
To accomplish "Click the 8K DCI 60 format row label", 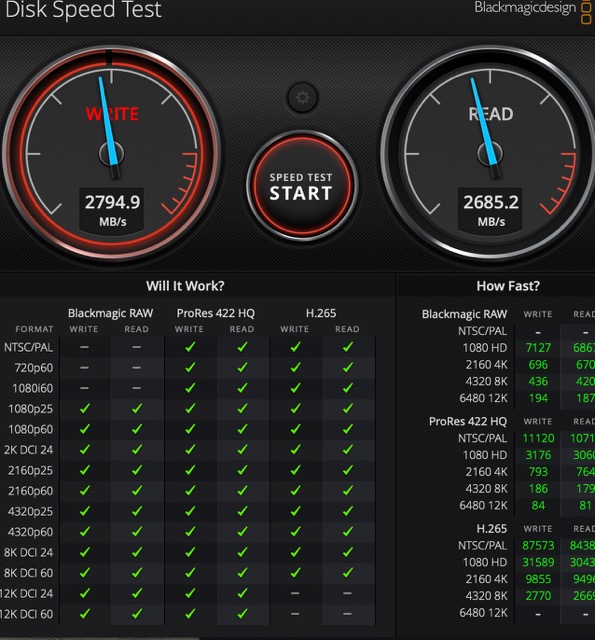I will click(28, 573).
